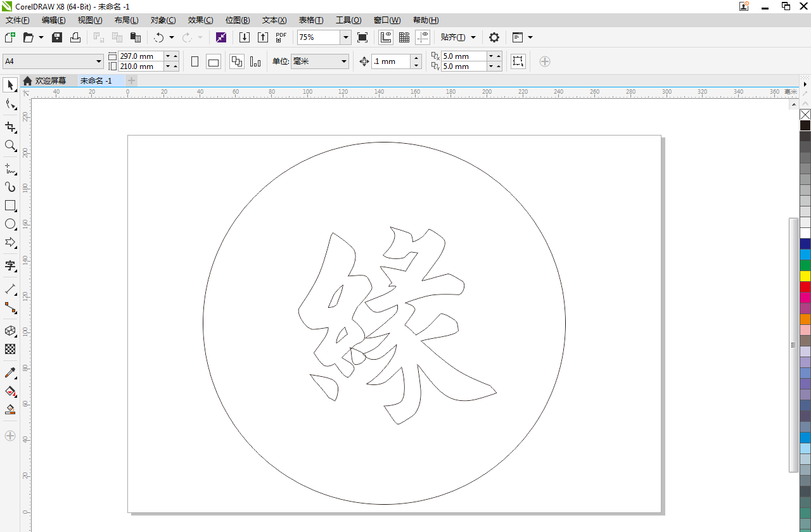
Task: Click the Full-screen preview icon
Action: [x=362, y=37]
